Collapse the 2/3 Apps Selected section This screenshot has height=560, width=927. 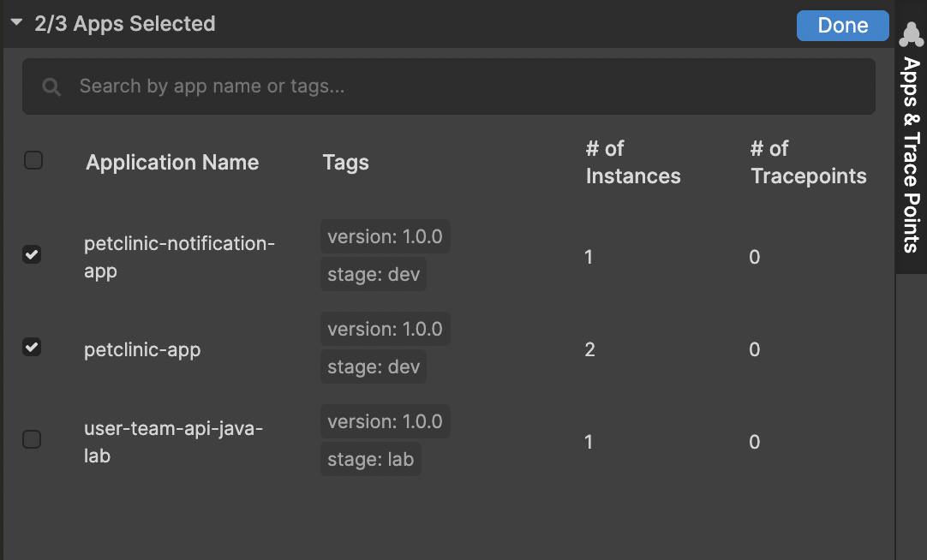pyautogui.click(x=16, y=23)
